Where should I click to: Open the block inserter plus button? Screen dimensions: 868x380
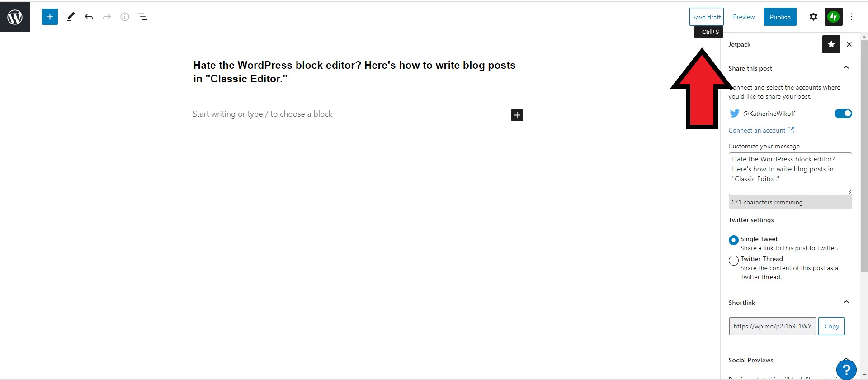(50, 17)
